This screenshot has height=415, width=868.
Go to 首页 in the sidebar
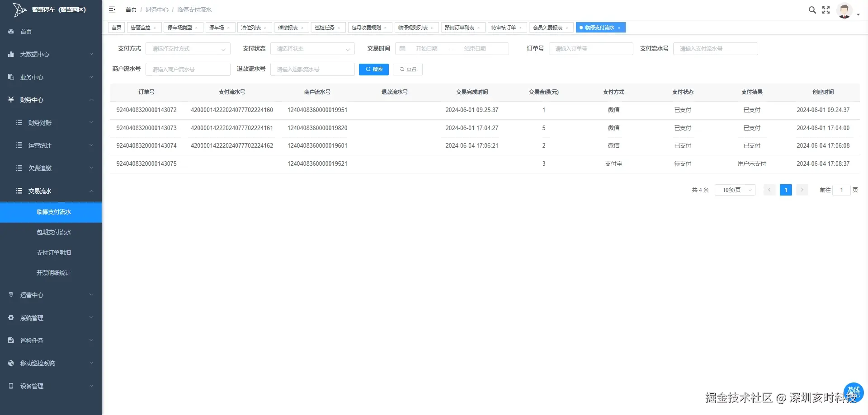coord(51,32)
